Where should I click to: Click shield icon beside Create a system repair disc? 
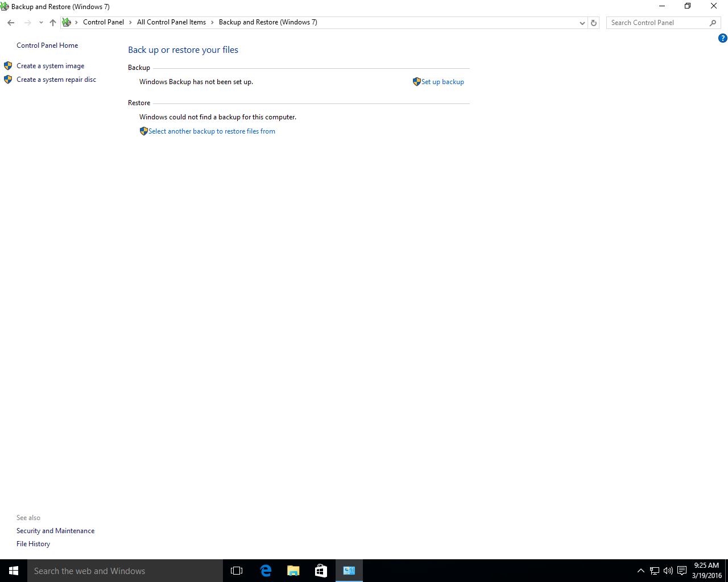(x=8, y=80)
